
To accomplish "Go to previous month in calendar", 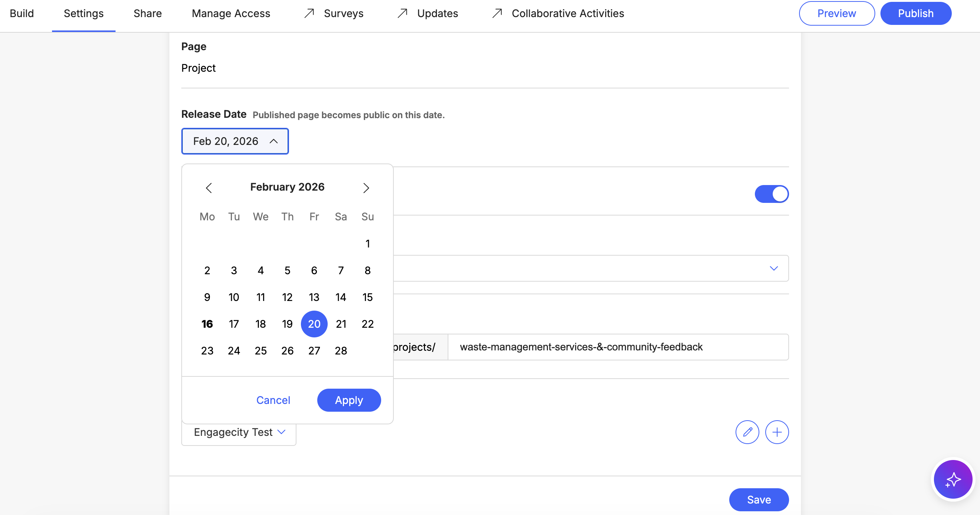I will [208, 188].
